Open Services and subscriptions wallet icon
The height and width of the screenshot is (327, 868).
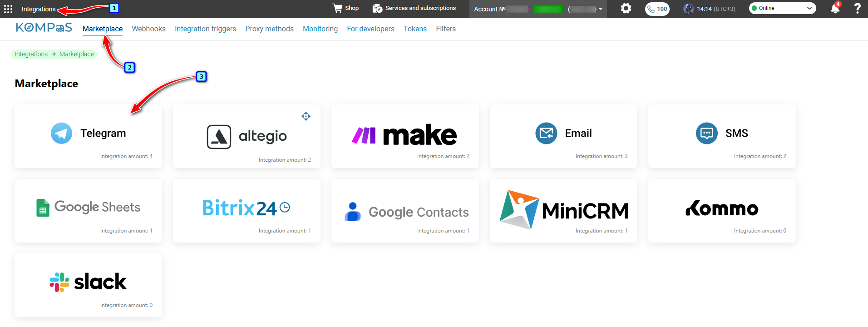pyautogui.click(x=377, y=8)
